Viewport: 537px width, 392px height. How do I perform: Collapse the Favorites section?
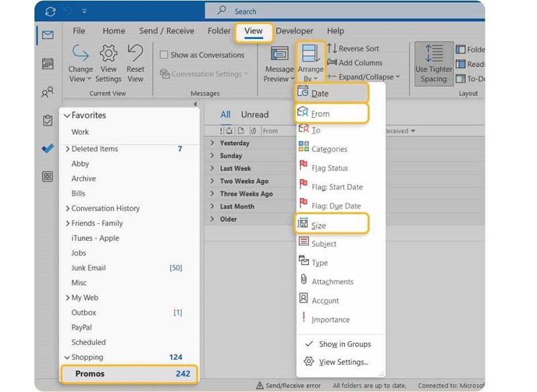pos(67,115)
